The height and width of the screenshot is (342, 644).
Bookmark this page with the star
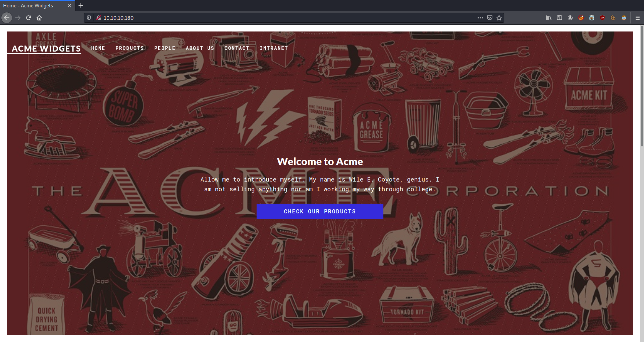pos(499,18)
